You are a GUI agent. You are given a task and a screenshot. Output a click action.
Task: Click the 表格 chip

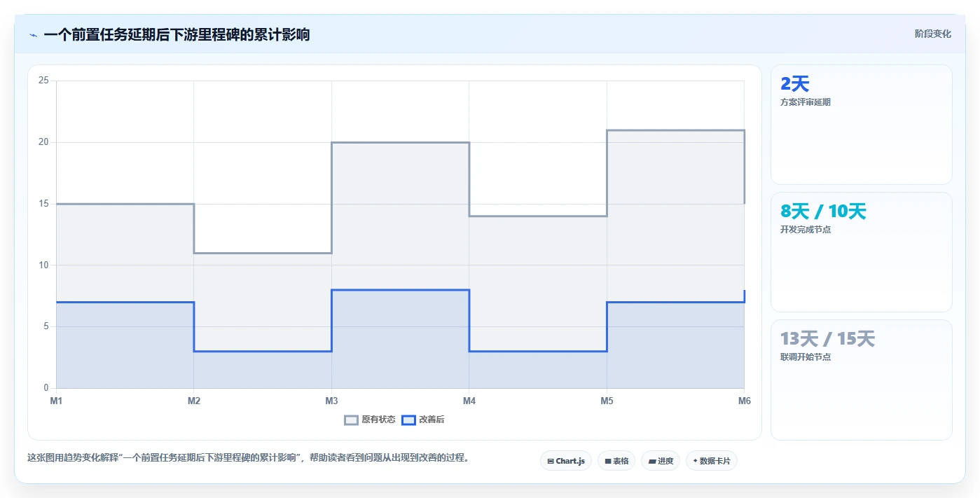(x=616, y=461)
